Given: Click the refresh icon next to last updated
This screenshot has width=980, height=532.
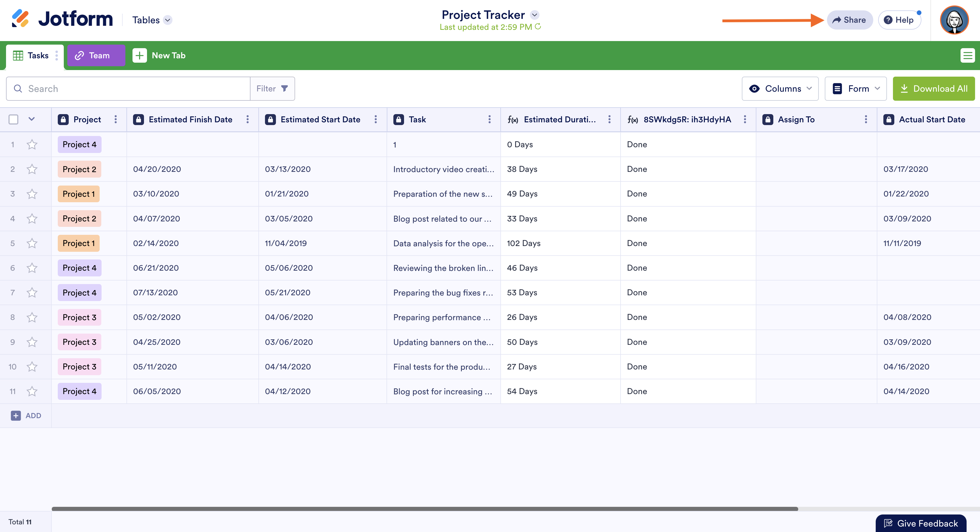Looking at the screenshot, I should coord(538,27).
